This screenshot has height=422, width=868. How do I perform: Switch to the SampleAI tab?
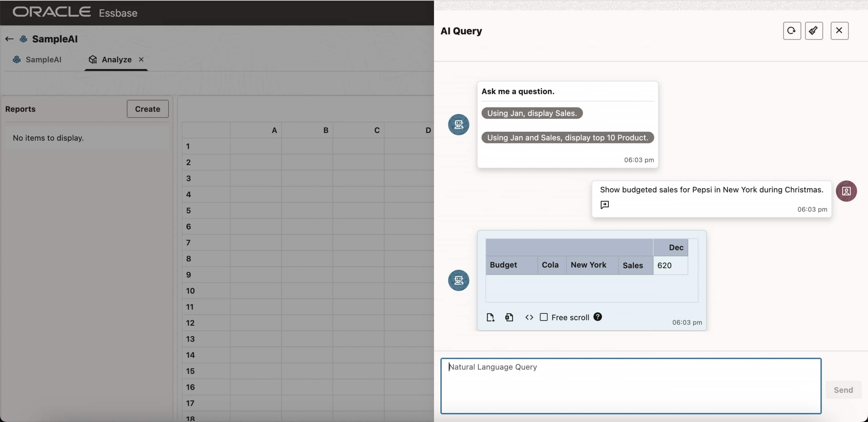(x=43, y=59)
